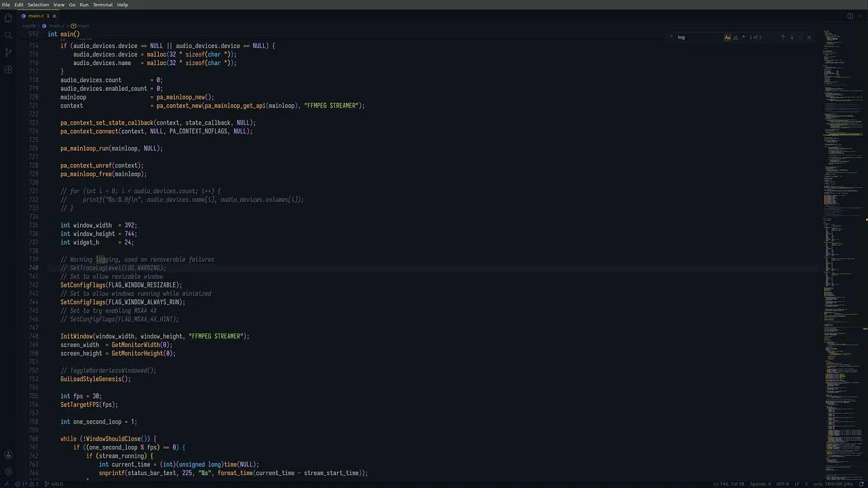Open the Terminal menu
Viewport: 868px width, 488px height.
tap(102, 5)
